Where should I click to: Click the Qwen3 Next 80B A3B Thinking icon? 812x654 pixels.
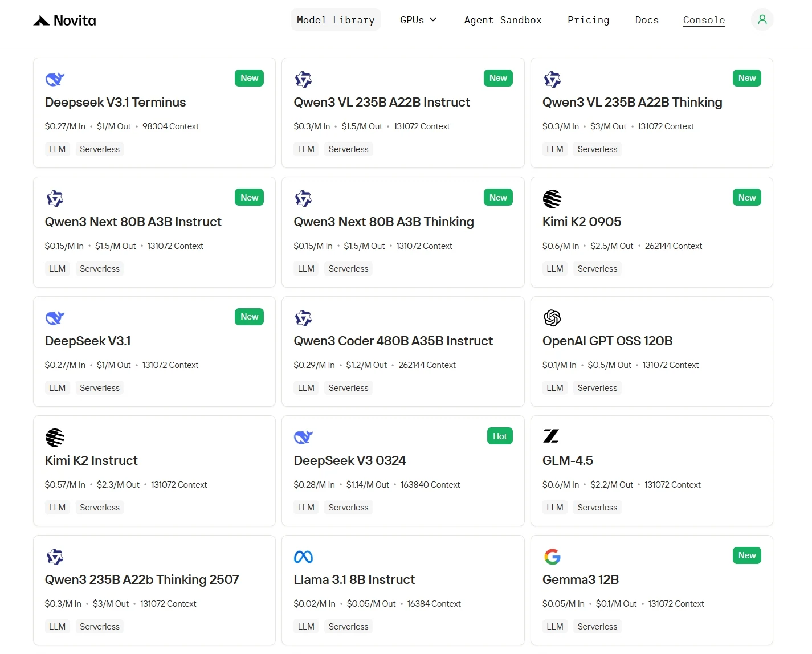303,199
